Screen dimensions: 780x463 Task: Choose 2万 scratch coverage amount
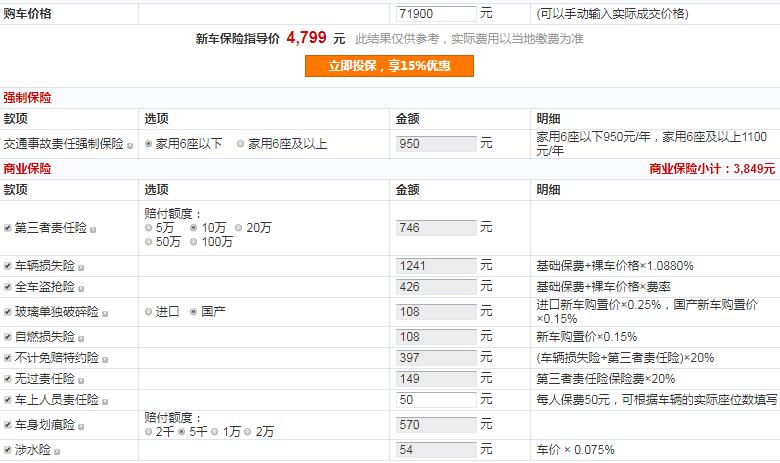pos(248,432)
